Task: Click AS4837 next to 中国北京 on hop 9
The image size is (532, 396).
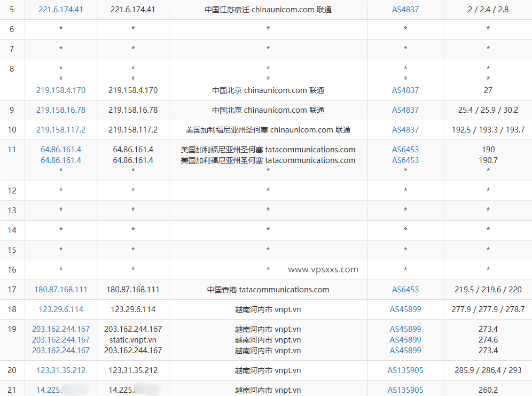Action: [405, 110]
